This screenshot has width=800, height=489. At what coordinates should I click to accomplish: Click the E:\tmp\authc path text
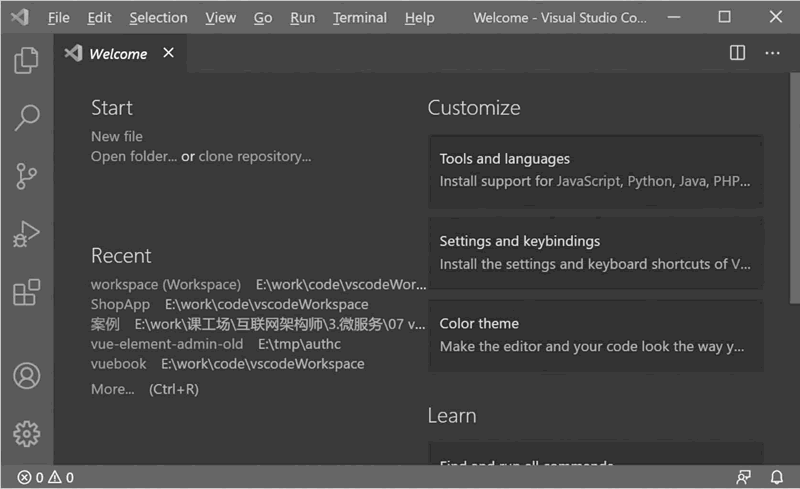coord(299,344)
